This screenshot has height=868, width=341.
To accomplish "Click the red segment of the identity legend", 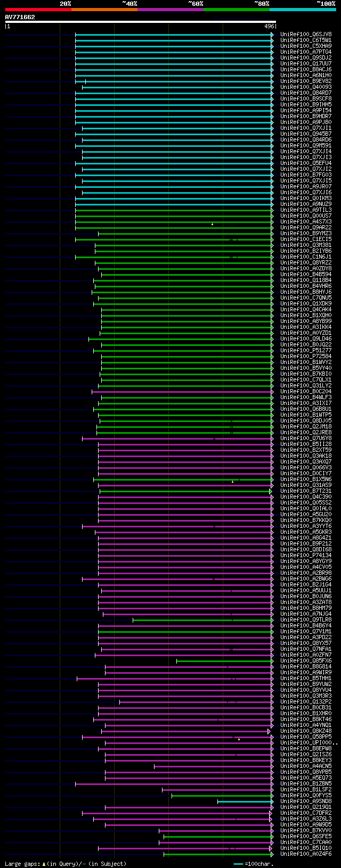I will tap(38, 10).
